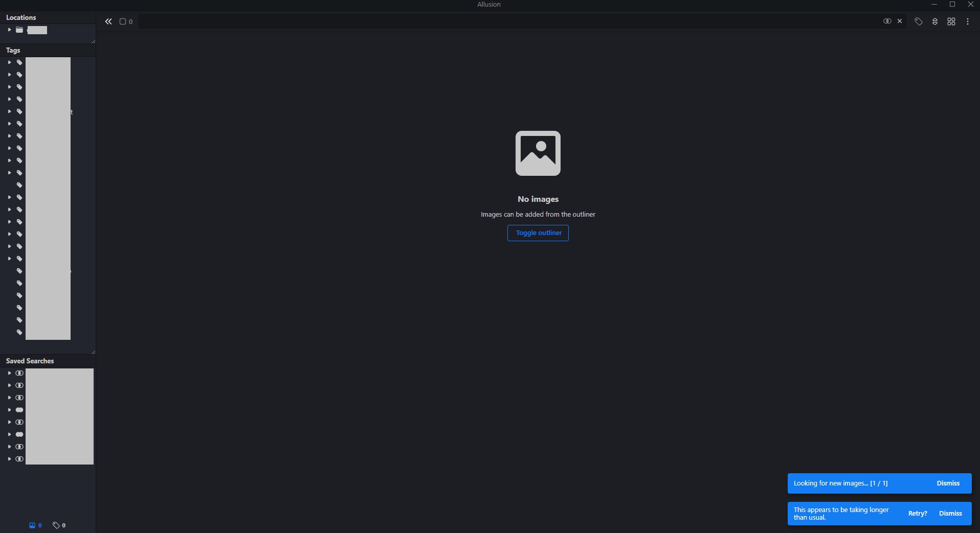Screen dimensions: 980x533
Task: Toggle the search preview eye icon
Action: pos(888,21)
